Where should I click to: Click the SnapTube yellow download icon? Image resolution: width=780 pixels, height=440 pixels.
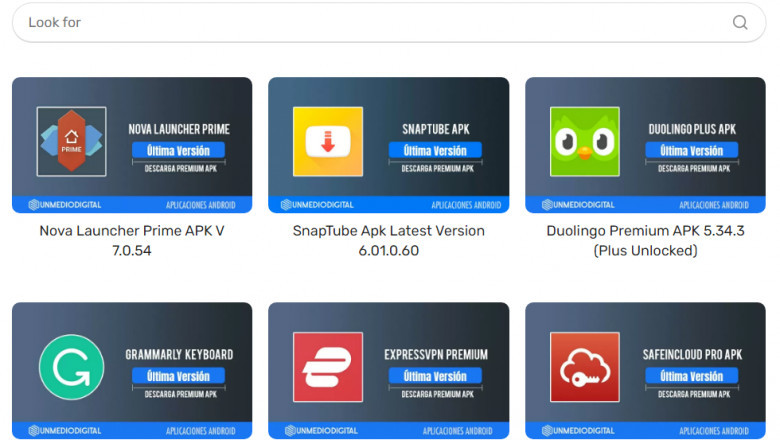tap(328, 142)
